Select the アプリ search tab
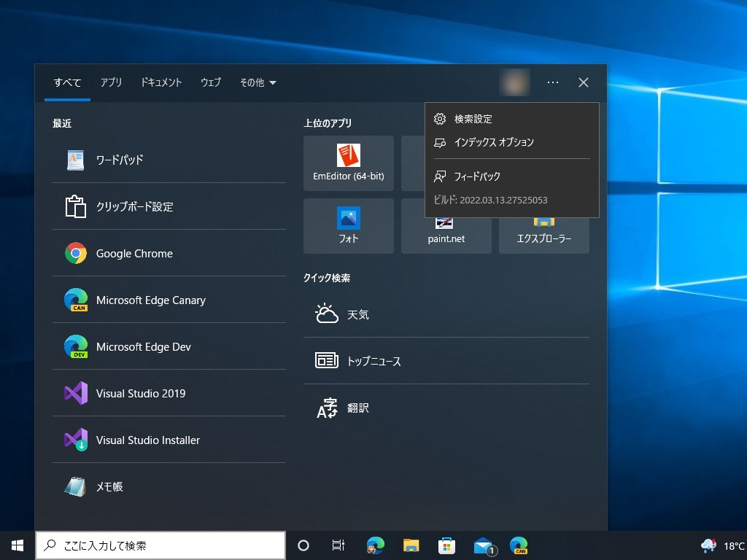This screenshot has height=560, width=747. (111, 82)
